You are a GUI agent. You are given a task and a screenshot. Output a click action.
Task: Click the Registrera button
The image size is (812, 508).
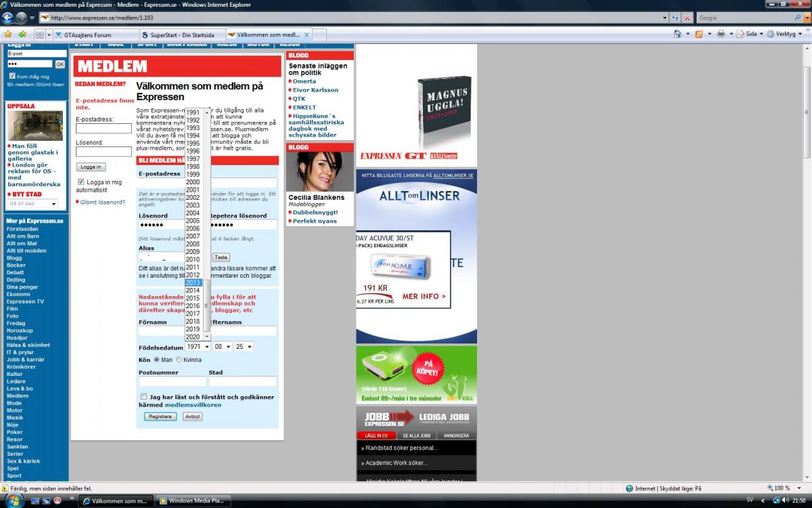[160, 417]
